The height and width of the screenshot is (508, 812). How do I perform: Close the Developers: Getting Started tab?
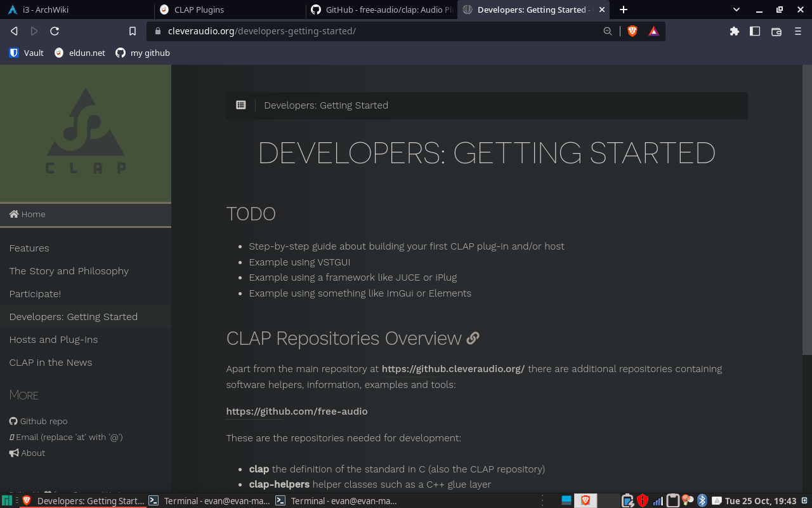602,10
